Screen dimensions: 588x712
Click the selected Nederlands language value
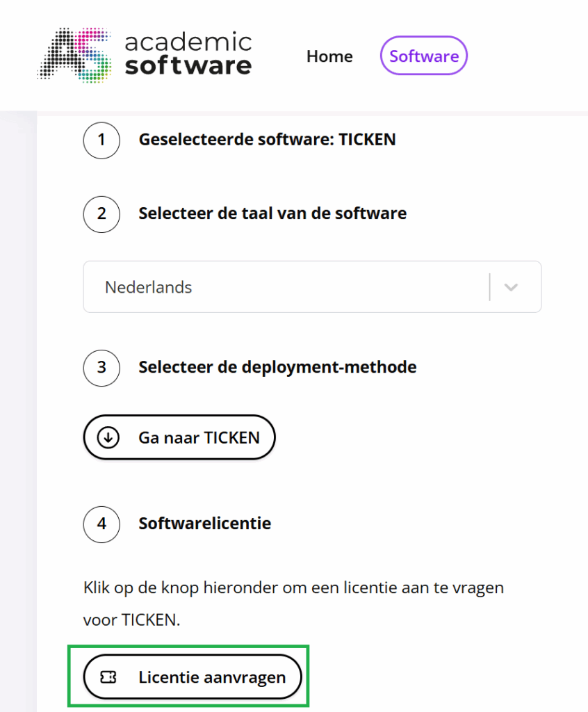[149, 287]
